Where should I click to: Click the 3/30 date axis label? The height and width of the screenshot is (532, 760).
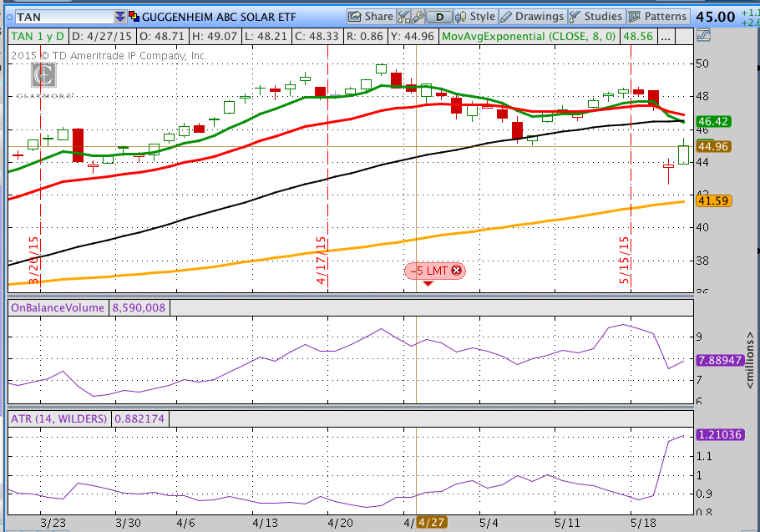pos(128,524)
